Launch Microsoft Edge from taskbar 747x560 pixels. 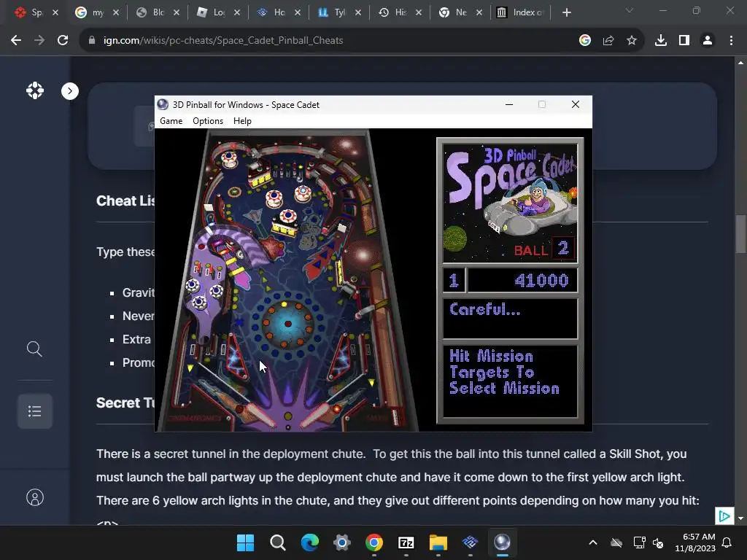tap(309, 542)
